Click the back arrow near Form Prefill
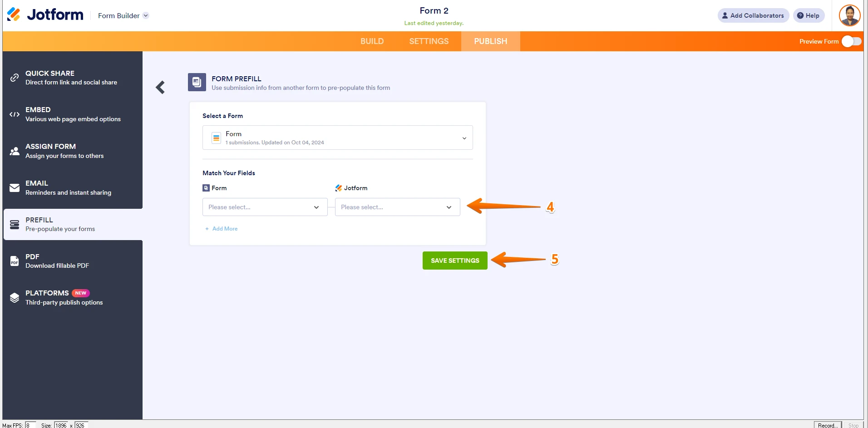 click(x=160, y=87)
